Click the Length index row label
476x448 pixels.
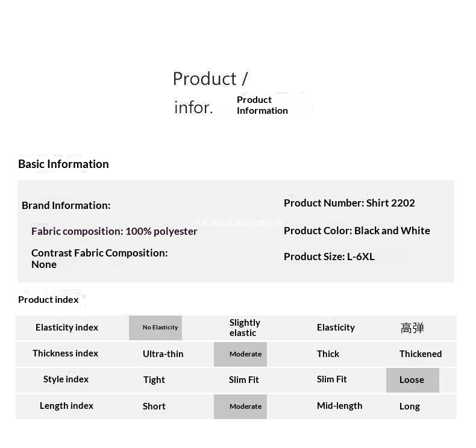click(x=66, y=406)
